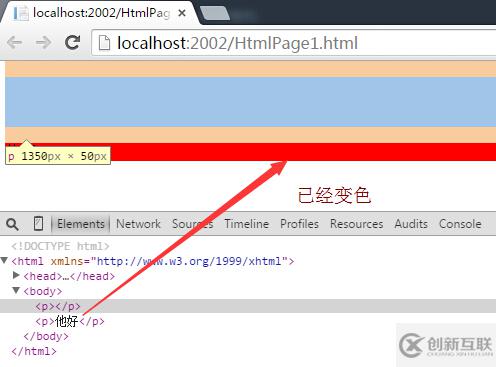Select the <p>他好</p> node
Screen dimensions: 496x367
pyautogui.click(x=70, y=321)
